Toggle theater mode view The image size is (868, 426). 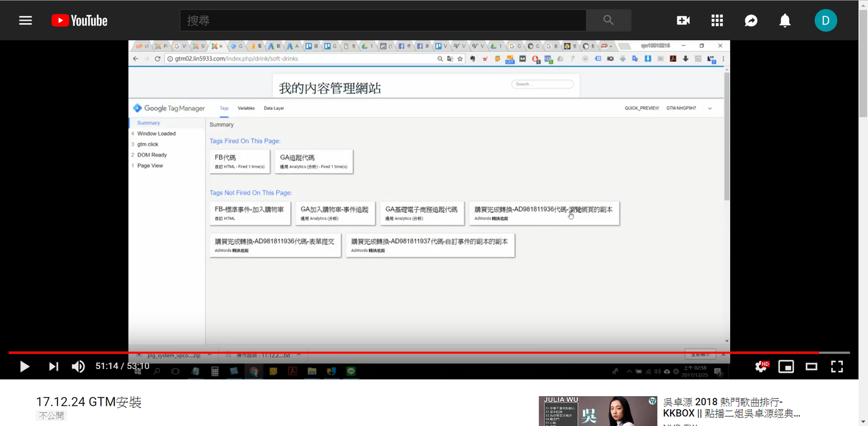pyautogui.click(x=812, y=367)
